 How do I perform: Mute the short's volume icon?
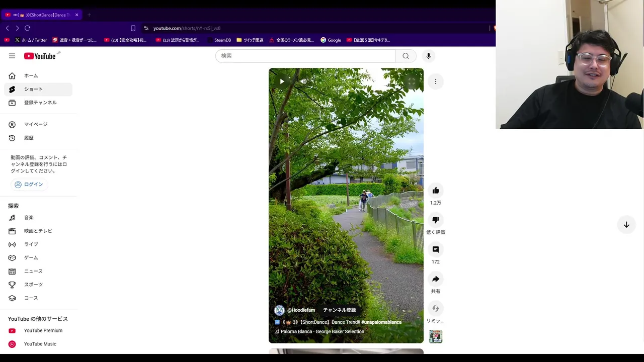pyautogui.click(x=303, y=81)
